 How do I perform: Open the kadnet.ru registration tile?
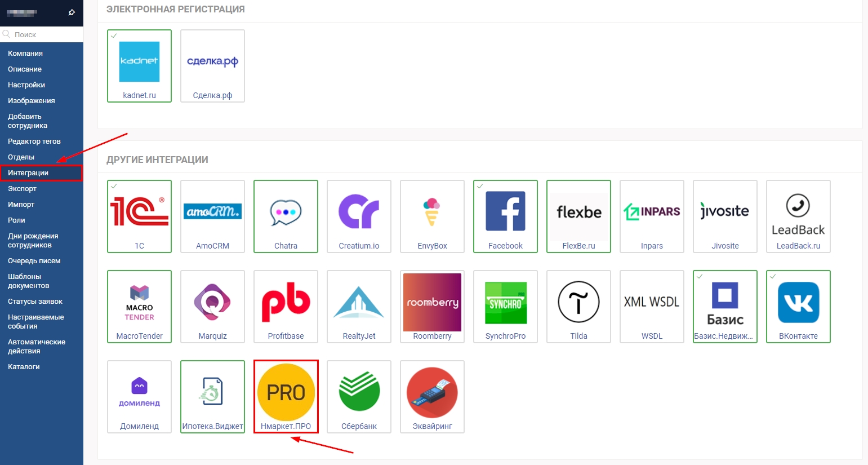139,65
